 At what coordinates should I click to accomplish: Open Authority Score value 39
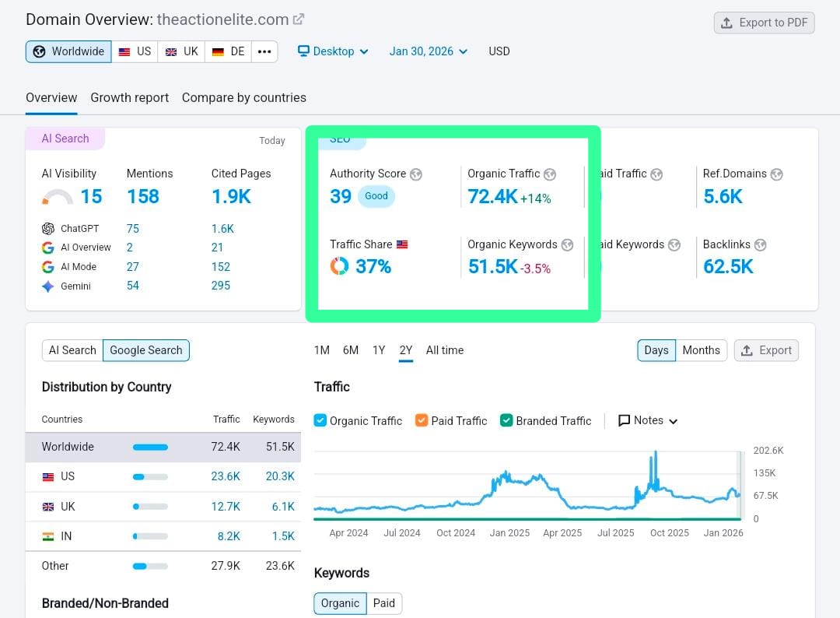(x=340, y=197)
